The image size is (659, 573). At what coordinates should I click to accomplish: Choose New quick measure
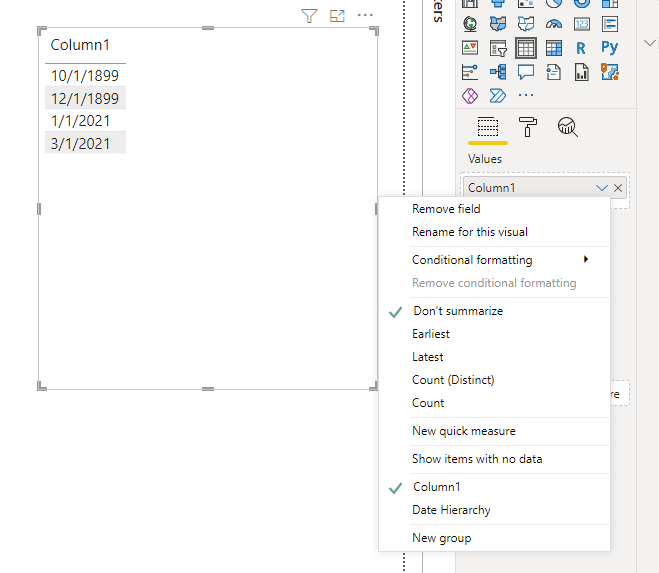[464, 431]
